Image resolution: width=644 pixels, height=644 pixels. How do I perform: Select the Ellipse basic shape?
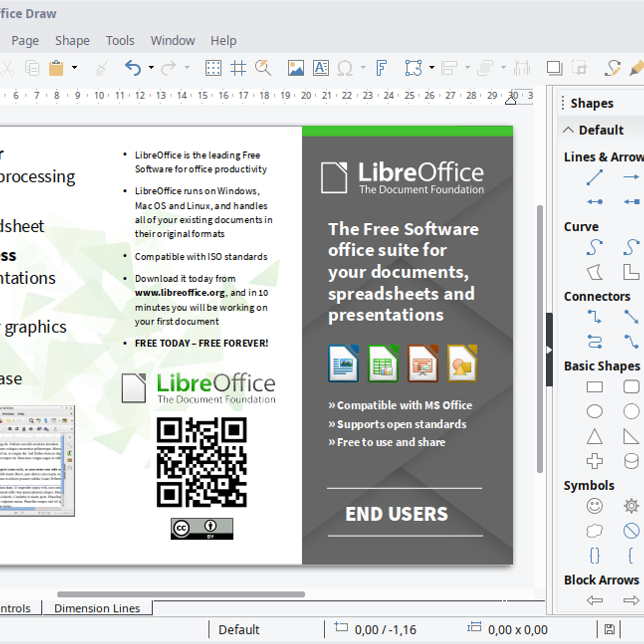coord(594,411)
